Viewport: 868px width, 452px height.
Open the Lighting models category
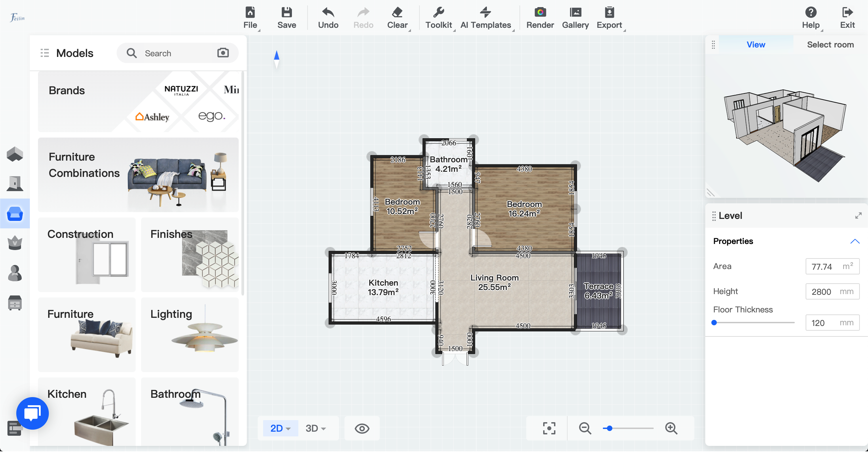190,334
